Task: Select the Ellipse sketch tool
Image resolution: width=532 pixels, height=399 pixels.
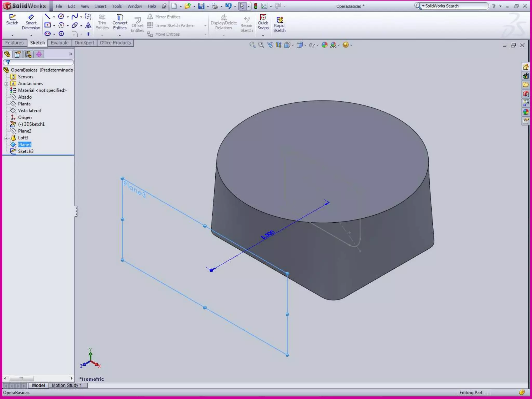Action: (75, 25)
